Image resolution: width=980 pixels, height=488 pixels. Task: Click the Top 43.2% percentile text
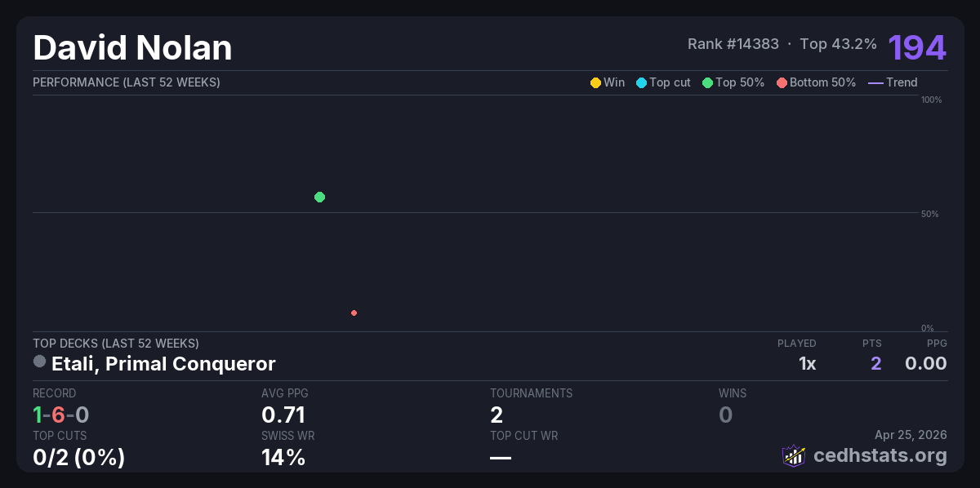pos(838,44)
